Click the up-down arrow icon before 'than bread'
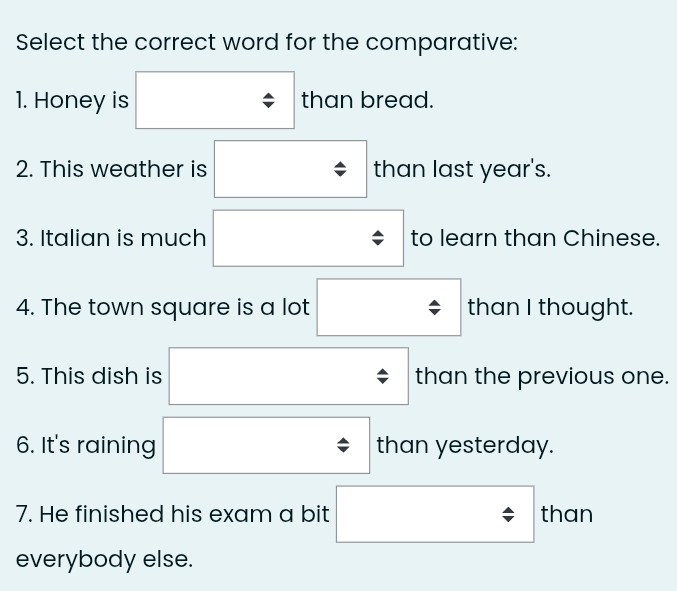 [x=268, y=100]
